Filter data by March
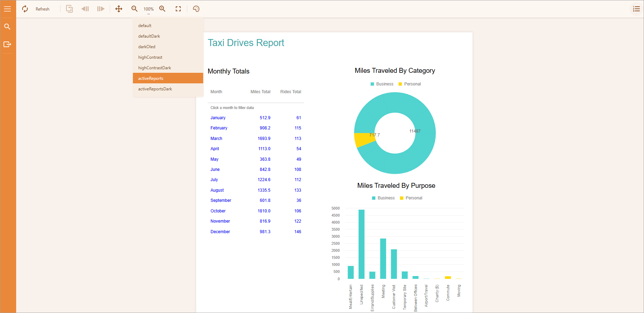This screenshot has height=313, width=644. tap(216, 139)
